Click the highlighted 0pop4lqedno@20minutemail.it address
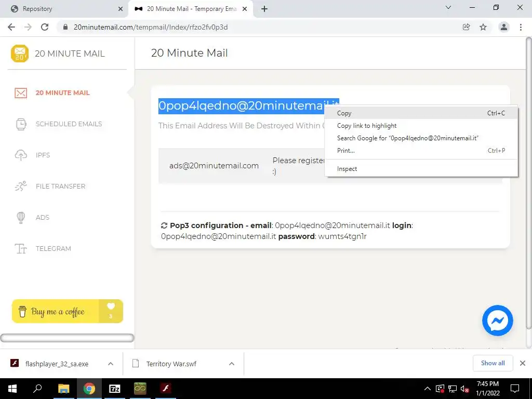 249,106
